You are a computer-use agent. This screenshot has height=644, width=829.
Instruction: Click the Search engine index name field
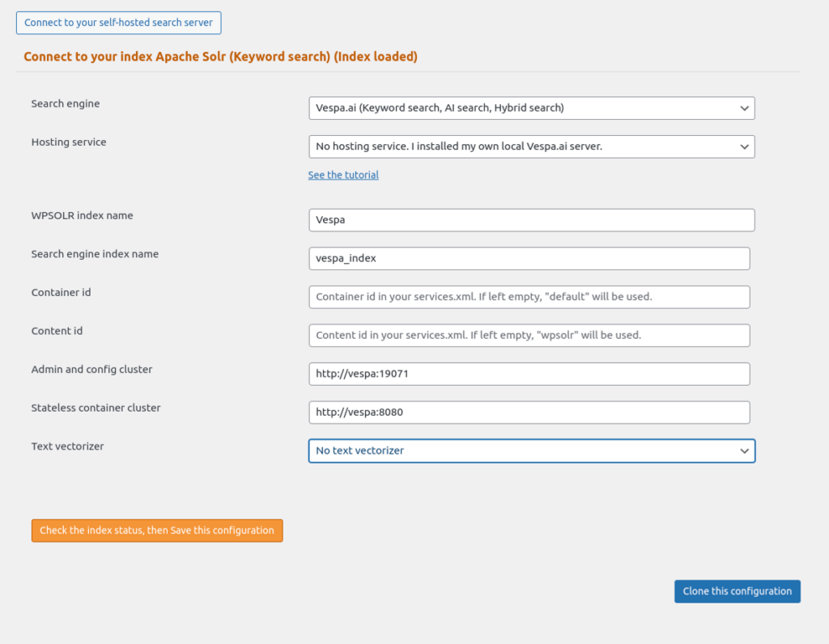[529, 258]
